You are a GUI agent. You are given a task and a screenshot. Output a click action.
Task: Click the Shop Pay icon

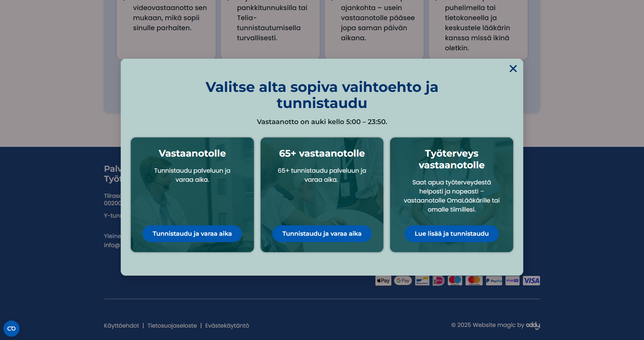tap(512, 281)
